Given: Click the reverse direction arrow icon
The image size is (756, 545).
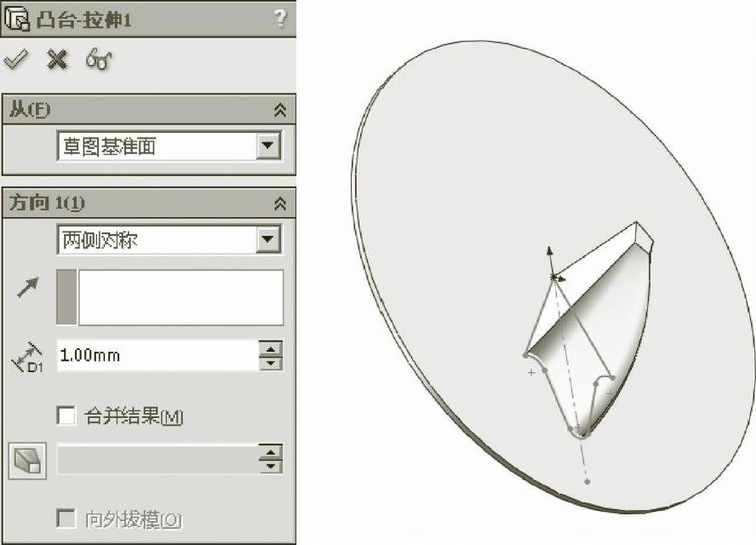Looking at the screenshot, I should point(27,288).
